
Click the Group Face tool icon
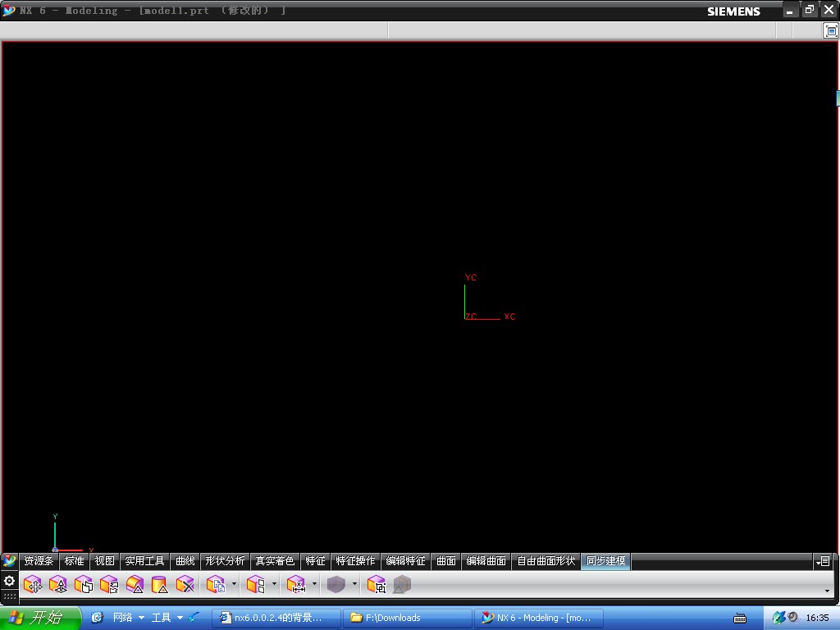click(x=376, y=584)
